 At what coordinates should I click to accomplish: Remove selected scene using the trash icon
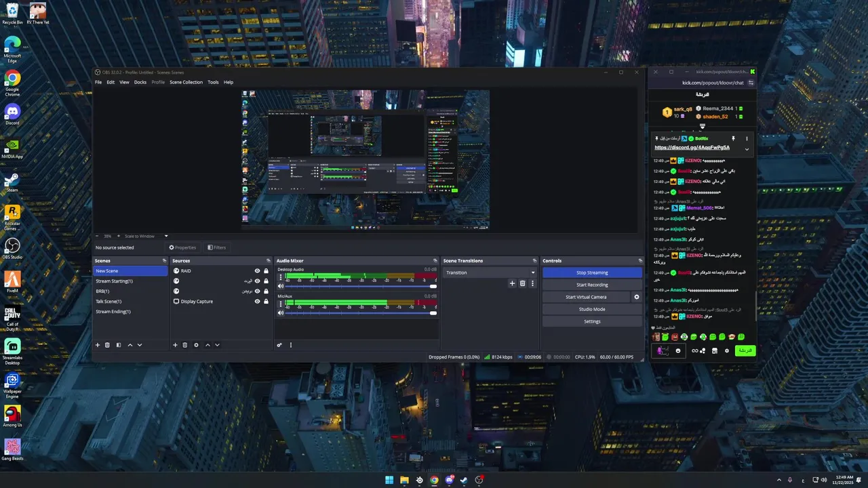[x=107, y=345]
